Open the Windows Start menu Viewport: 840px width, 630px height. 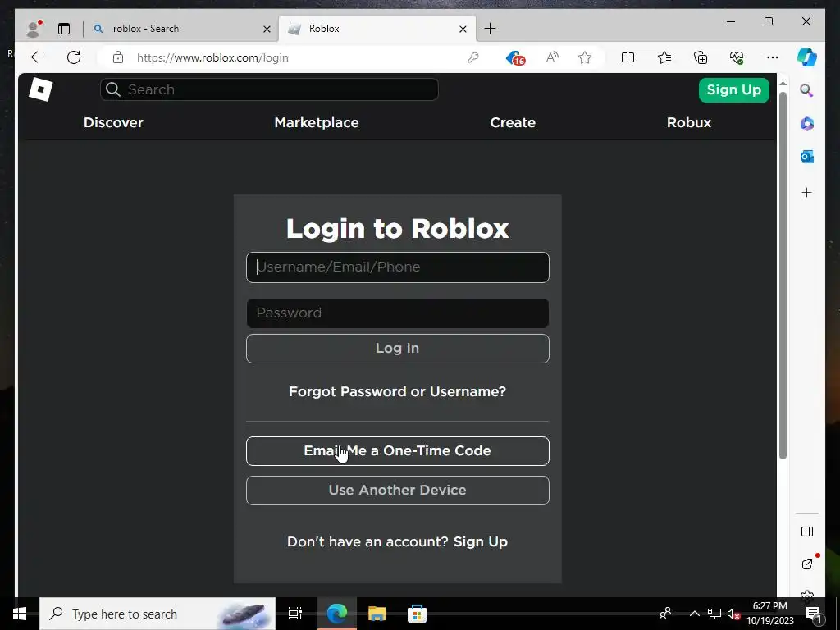(20, 614)
